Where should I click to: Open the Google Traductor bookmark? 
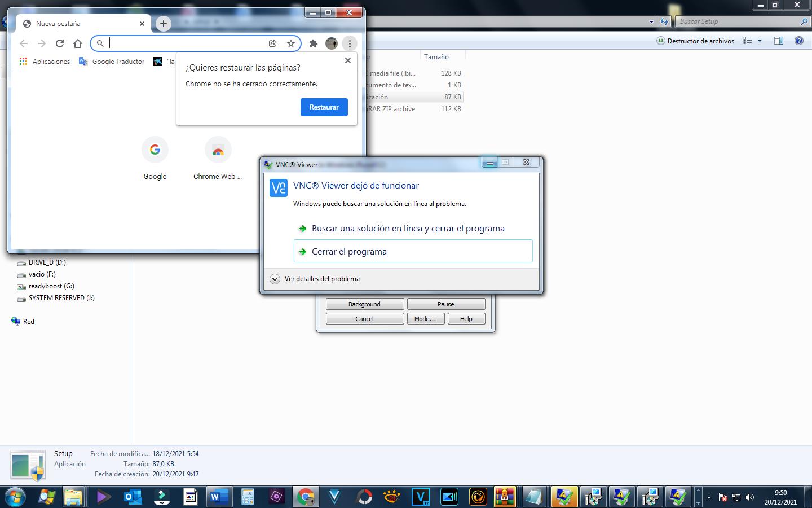pos(112,62)
